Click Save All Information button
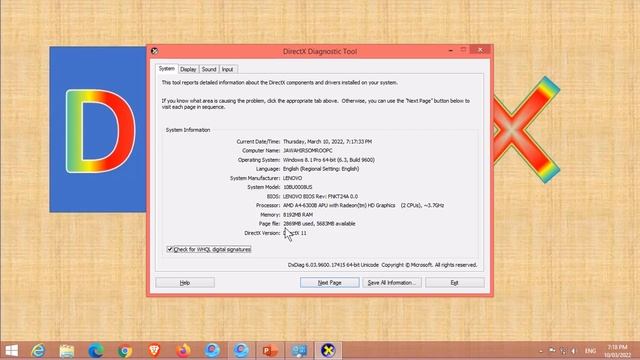640x360 pixels. tap(392, 282)
